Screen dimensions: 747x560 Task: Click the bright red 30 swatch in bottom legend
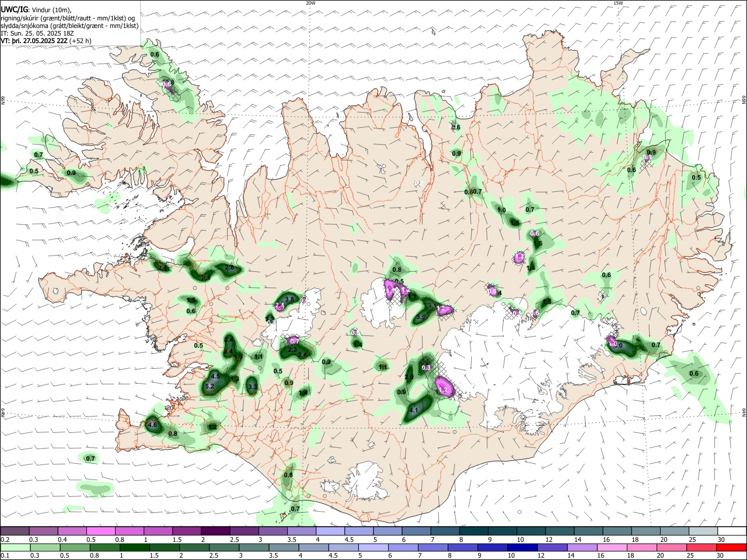coord(731,547)
